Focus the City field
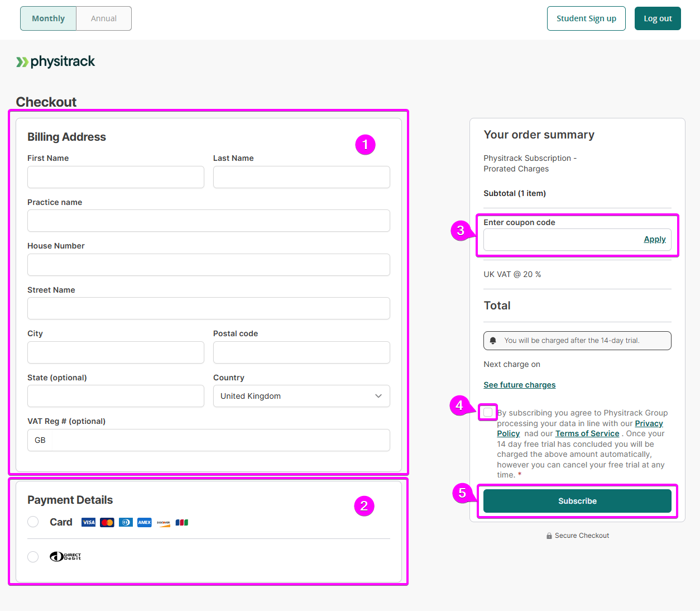This screenshot has height=611, width=700. (116, 352)
